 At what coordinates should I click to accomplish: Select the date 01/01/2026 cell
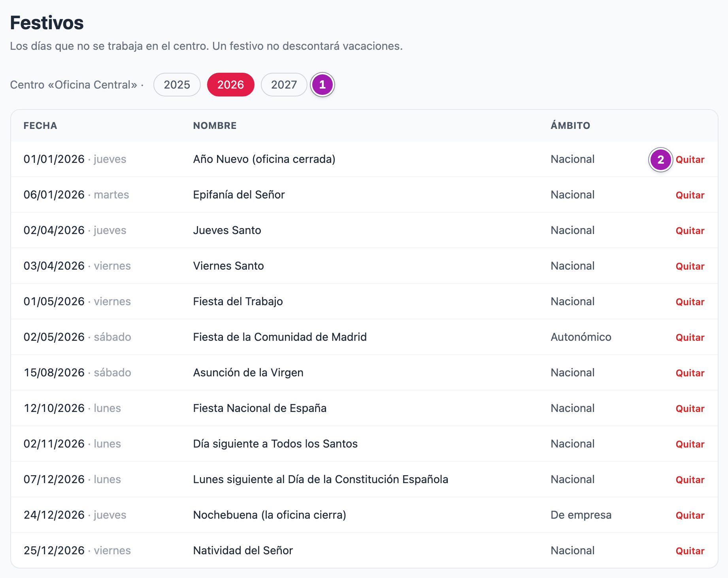point(54,159)
